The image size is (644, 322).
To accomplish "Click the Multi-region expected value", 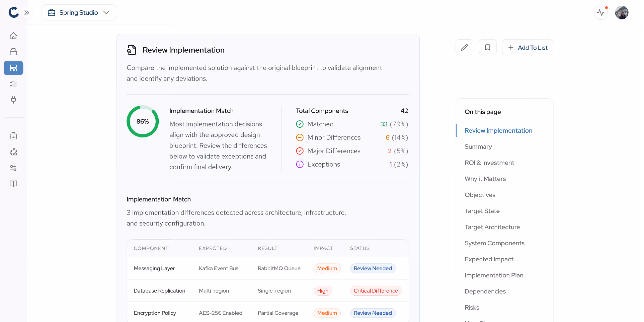I will point(214,291).
